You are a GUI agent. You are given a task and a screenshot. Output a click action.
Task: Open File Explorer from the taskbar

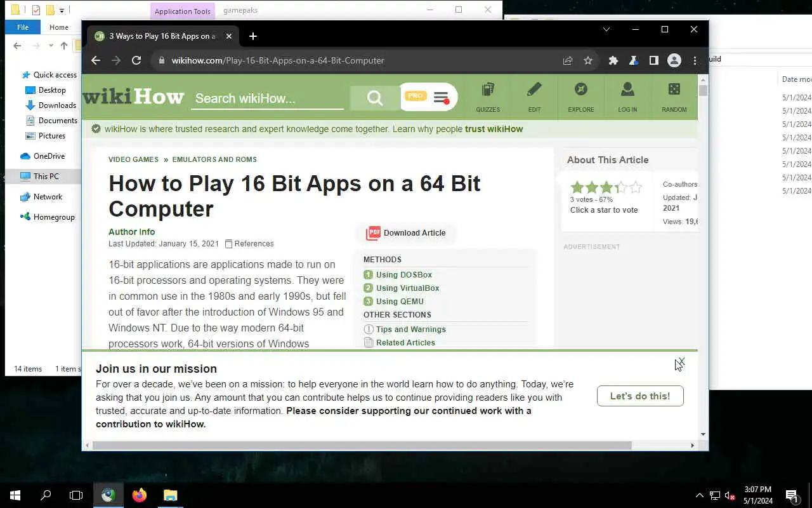(x=170, y=495)
